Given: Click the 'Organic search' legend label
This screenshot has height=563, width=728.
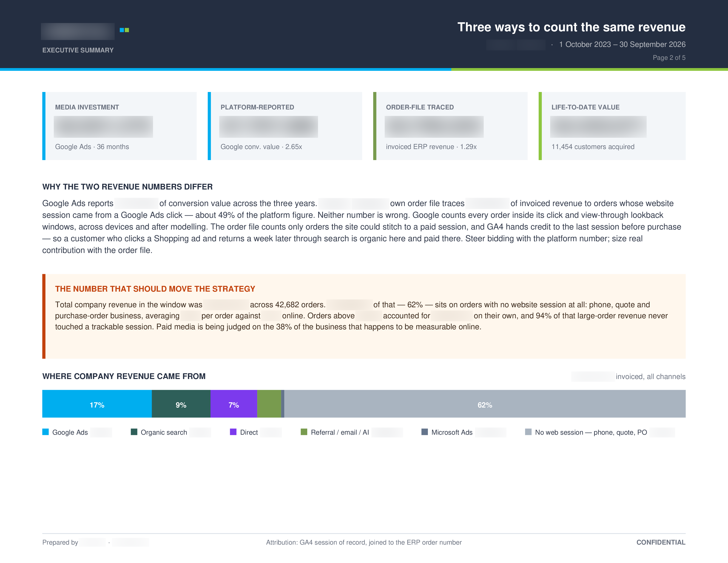Looking at the screenshot, I should point(164,432).
